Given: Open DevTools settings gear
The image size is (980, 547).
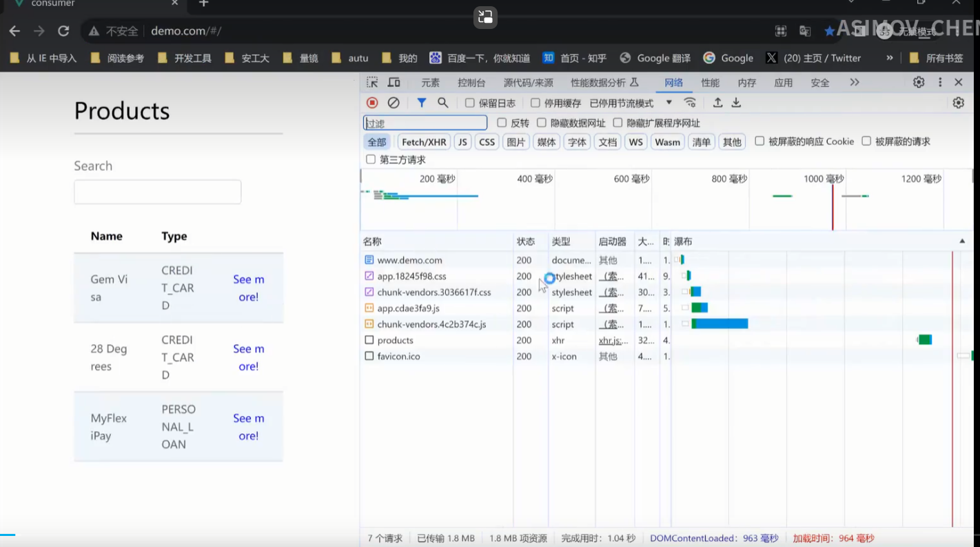Looking at the screenshot, I should point(919,82).
